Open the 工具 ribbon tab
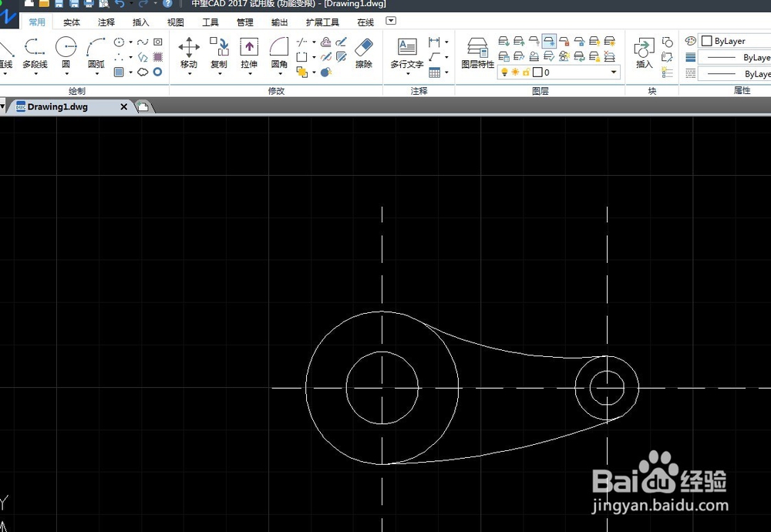771x532 pixels. click(x=210, y=22)
